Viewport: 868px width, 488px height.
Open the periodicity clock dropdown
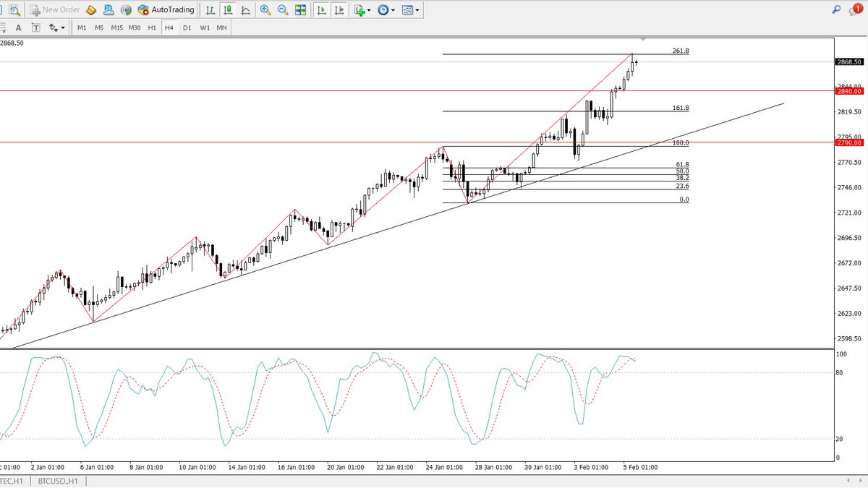[386, 10]
